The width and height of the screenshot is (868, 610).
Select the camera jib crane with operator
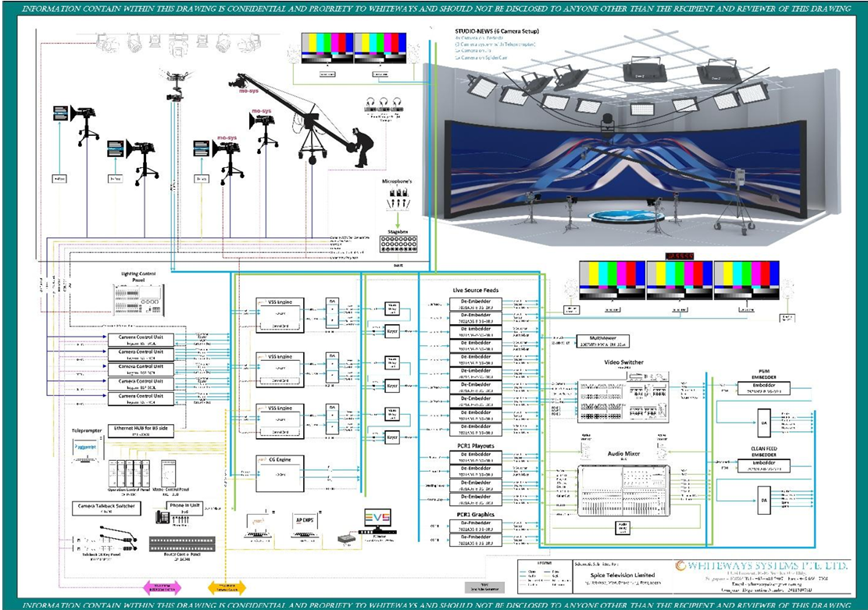coord(302,120)
